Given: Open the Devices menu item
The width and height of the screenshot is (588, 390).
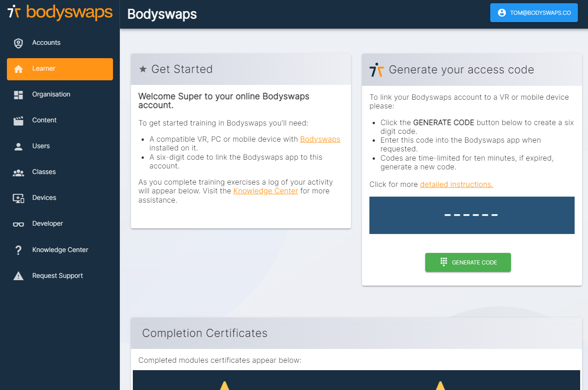Looking at the screenshot, I should 60,198.
